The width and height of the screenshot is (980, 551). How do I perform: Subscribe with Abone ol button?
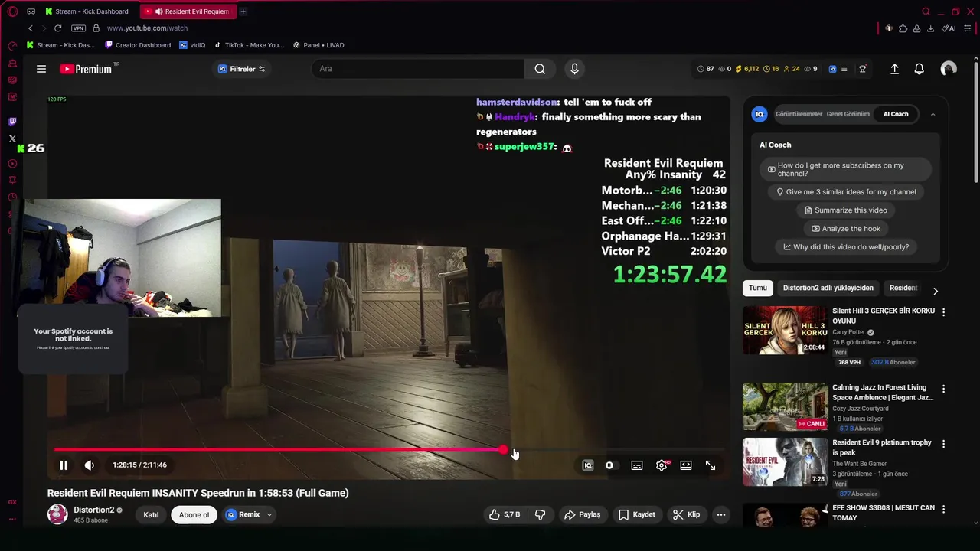194,514
